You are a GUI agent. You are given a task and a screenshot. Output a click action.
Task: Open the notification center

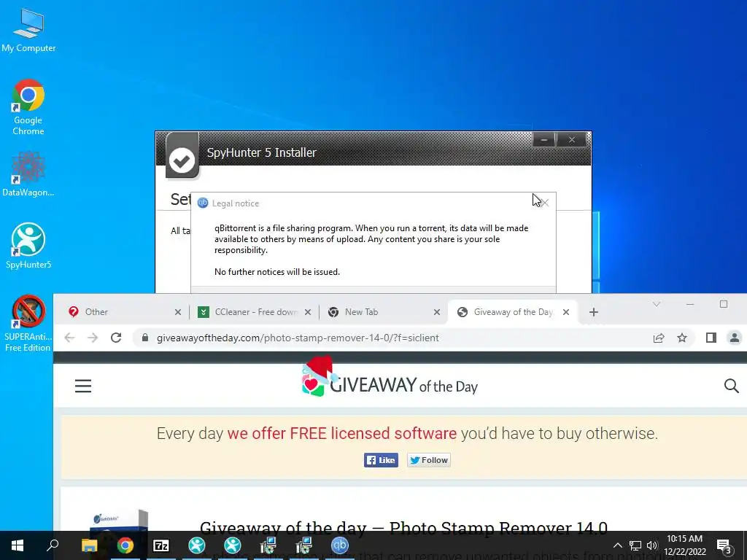pyautogui.click(x=724, y=546)
